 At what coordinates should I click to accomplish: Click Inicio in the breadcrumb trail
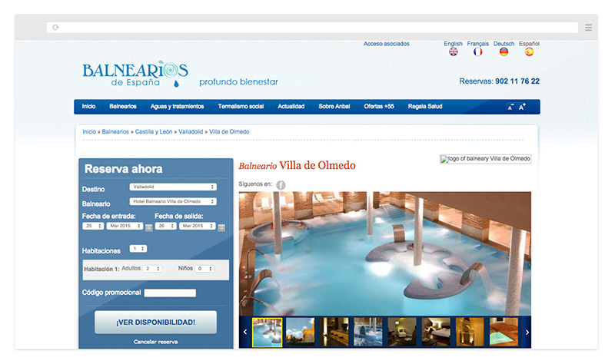[89, 131]
